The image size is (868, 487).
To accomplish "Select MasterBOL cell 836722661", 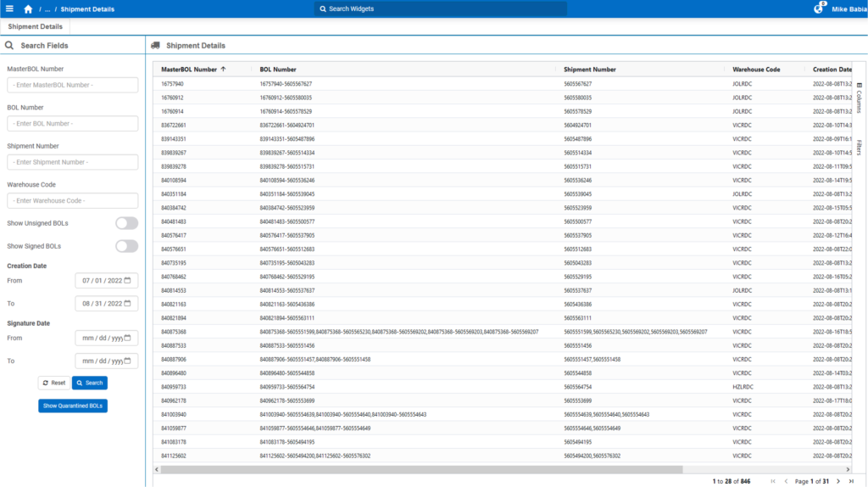I will (x=173, y=126).
